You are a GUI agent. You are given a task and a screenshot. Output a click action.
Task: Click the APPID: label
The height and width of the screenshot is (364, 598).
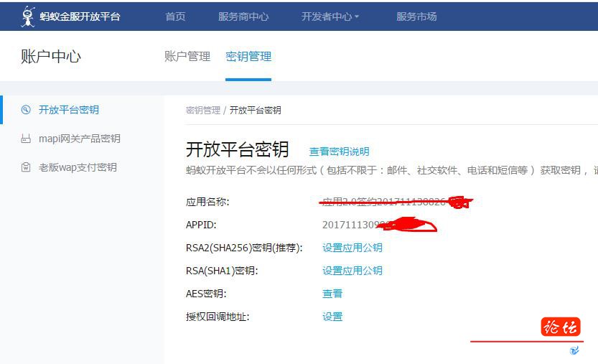(201, 225)
